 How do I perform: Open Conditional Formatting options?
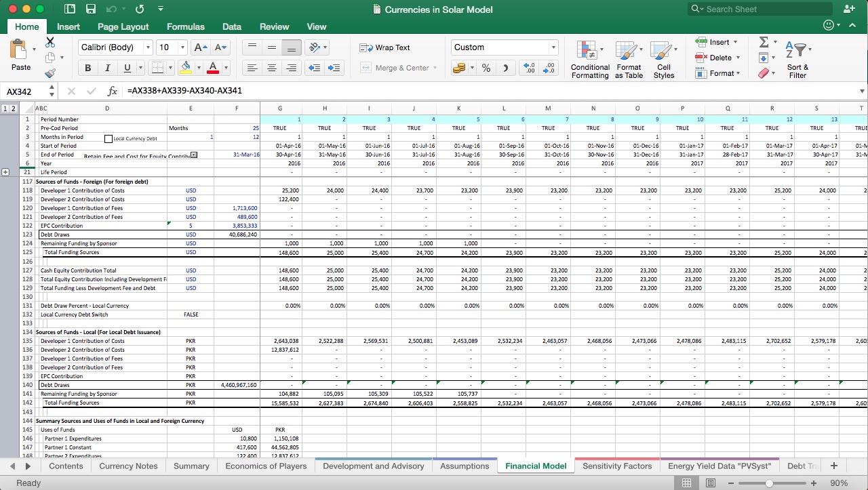(589, 59)
